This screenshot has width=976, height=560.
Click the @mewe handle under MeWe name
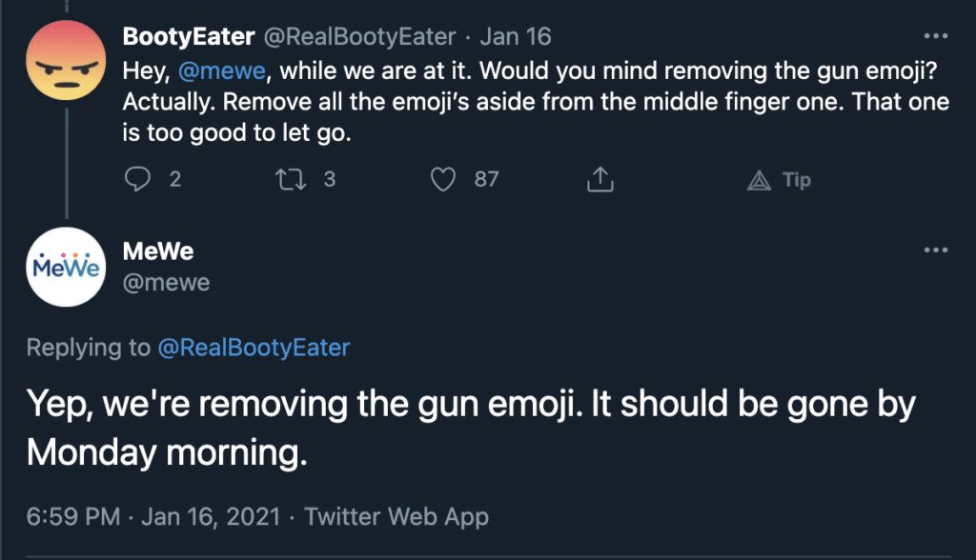166,283
